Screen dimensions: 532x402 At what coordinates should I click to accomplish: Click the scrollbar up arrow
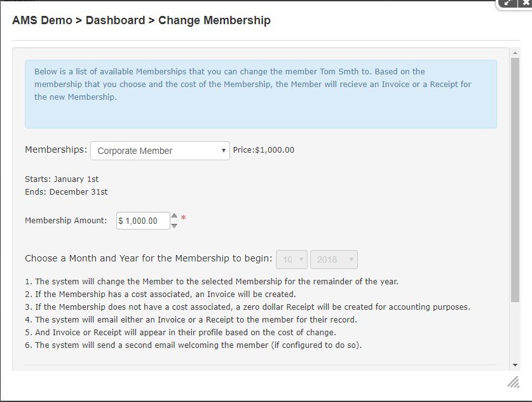(515, 53)
